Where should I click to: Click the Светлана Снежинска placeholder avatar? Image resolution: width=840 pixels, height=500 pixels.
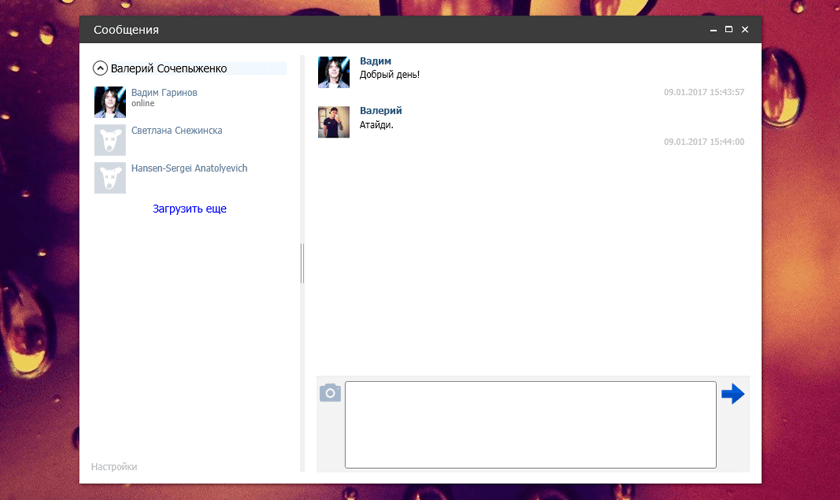click(x=110, y=140)
